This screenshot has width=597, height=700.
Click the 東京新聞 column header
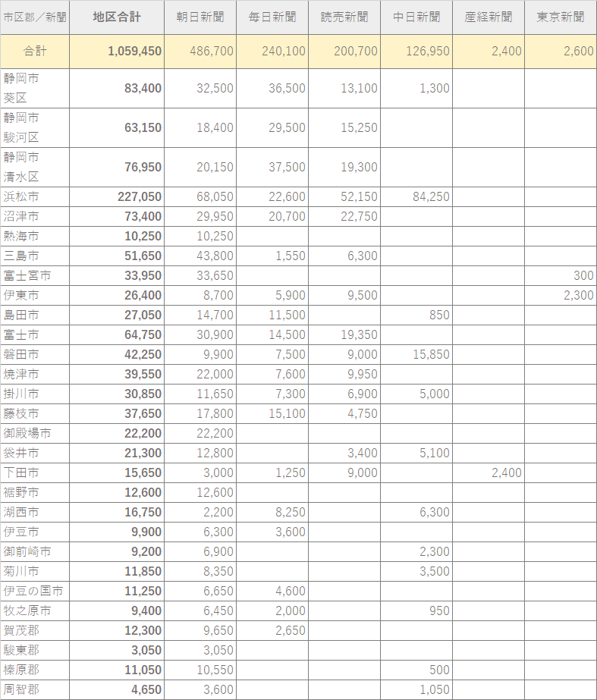pyautogui.click(x=561, y=17)
